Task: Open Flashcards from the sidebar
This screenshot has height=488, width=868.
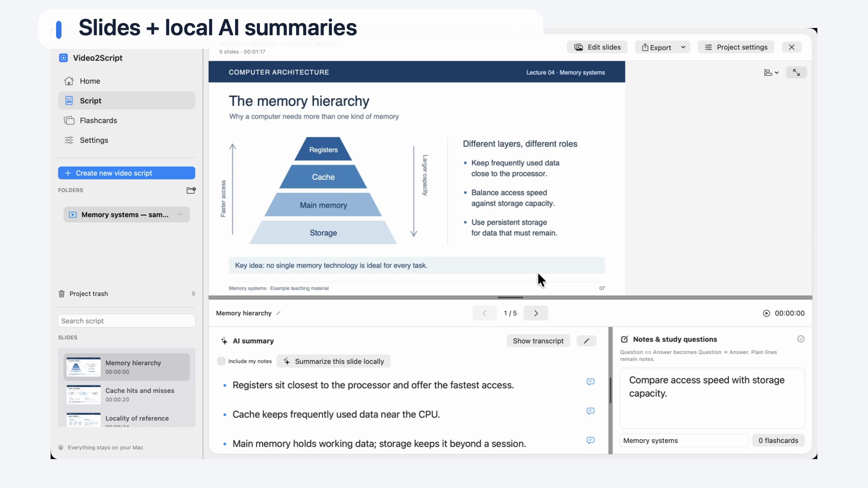Action: point(127,121)
